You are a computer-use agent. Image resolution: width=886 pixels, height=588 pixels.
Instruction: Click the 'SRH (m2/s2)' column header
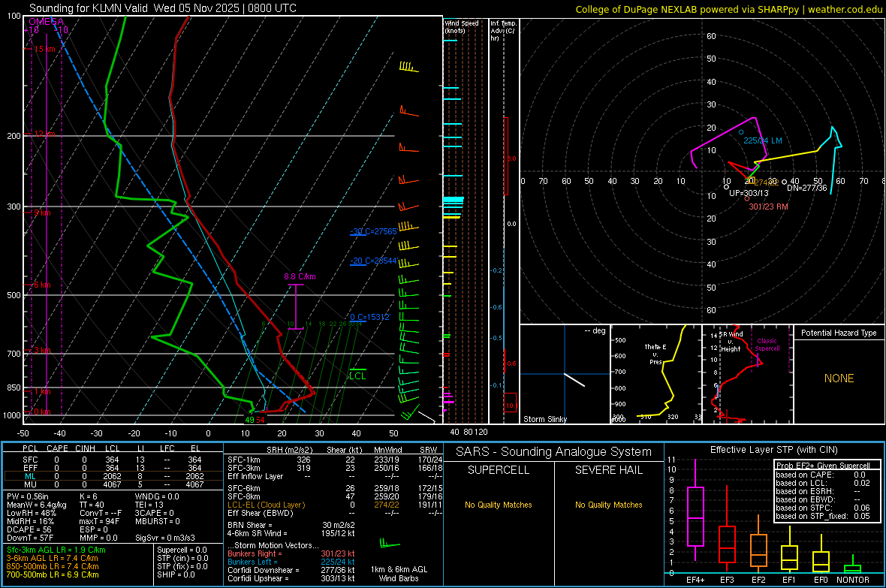pyautogui.click(x=290, y=450)
